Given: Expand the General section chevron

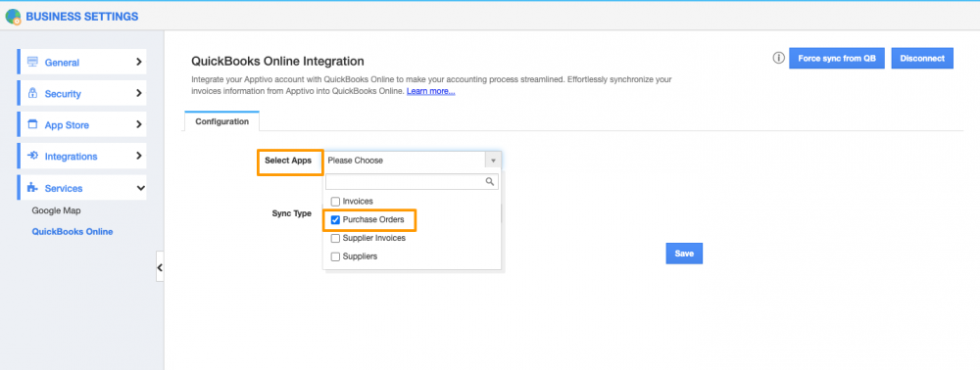Looking at the screenshot, I should click(139, 63).
